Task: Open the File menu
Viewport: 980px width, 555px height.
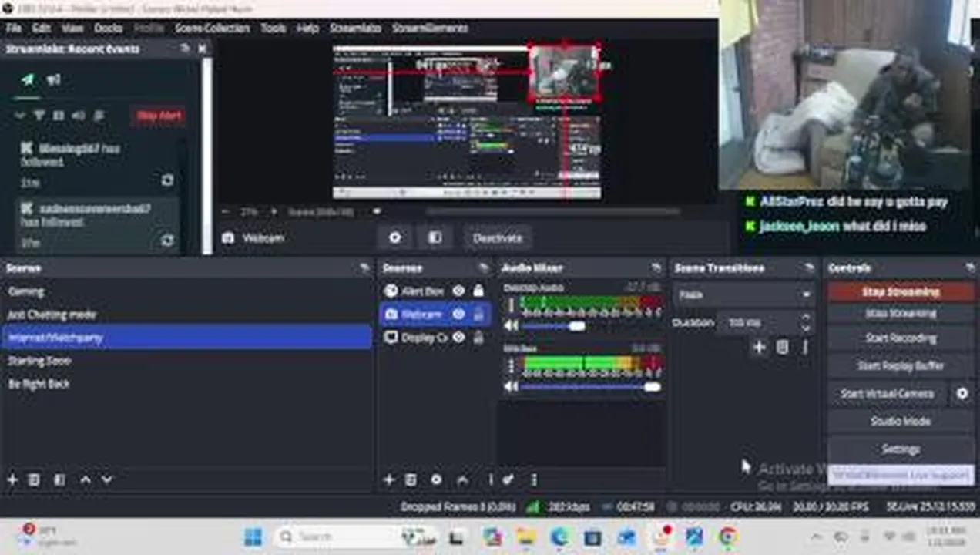Action: 13,28
